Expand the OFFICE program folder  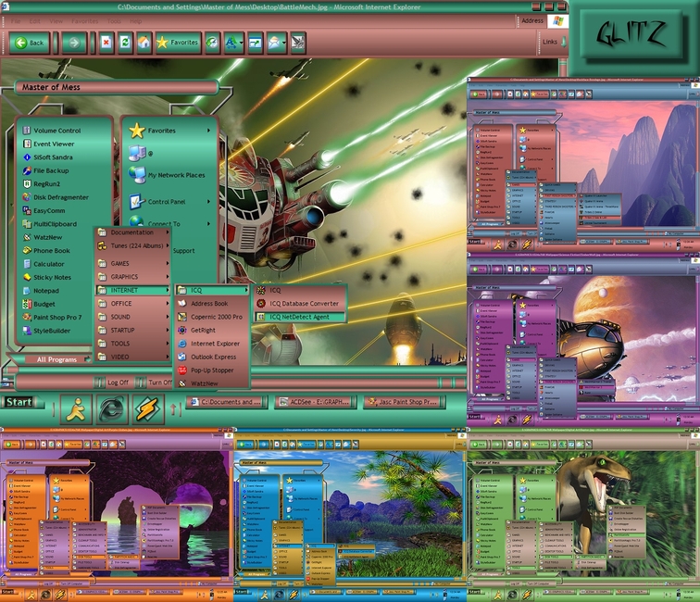[132, 304]
